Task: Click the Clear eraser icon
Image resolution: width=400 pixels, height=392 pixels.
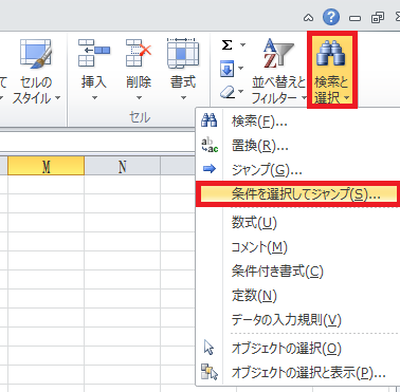Action: 227,92
